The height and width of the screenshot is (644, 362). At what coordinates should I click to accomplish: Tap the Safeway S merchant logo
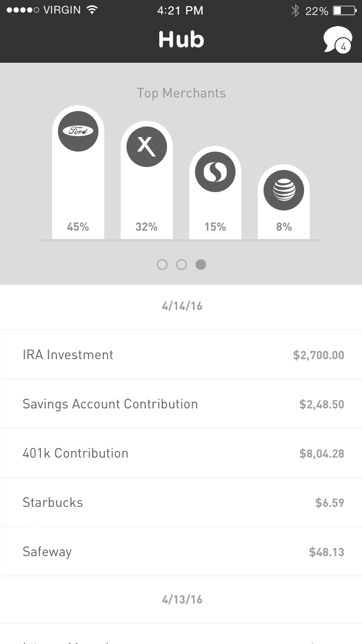coord(215,172)
